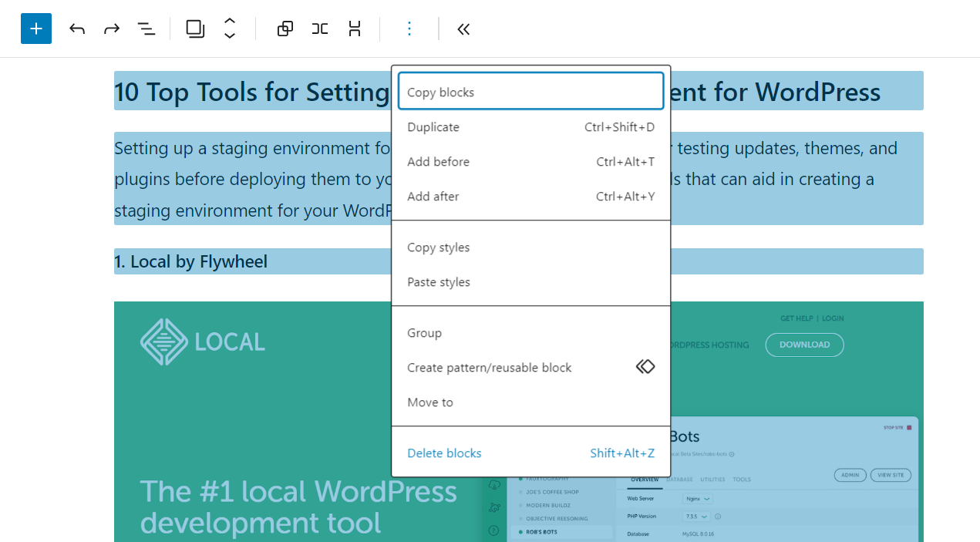
Task: Click OBJECTIVE REASONING site in the list
Action: tap(557, 519)
